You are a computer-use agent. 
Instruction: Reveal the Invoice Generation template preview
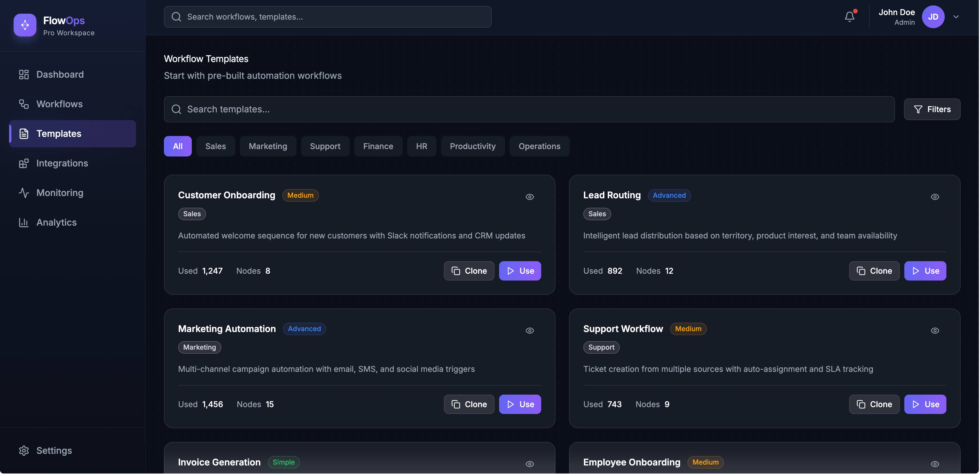530,464
